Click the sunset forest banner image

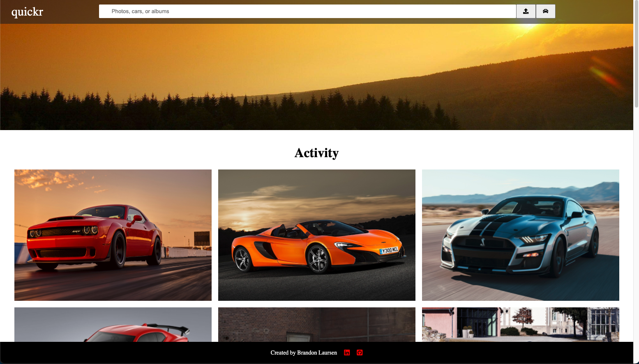(x=316, y=76)
